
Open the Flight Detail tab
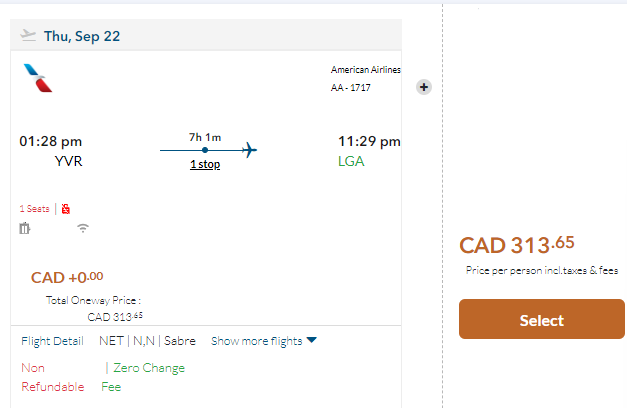52,341
